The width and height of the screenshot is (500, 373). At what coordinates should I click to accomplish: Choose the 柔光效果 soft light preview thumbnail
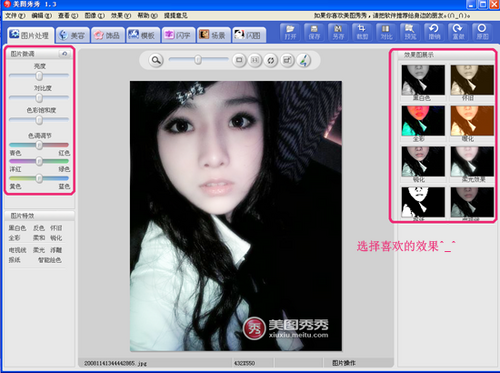coord(472,161)
